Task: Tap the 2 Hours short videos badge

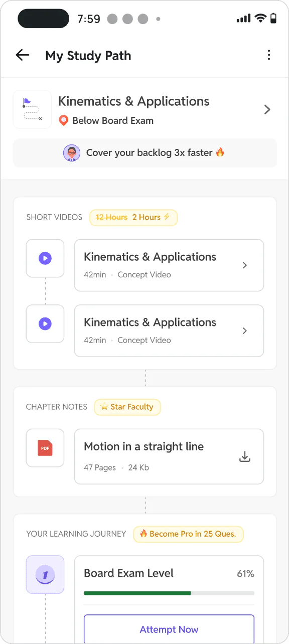Action: 133,217
